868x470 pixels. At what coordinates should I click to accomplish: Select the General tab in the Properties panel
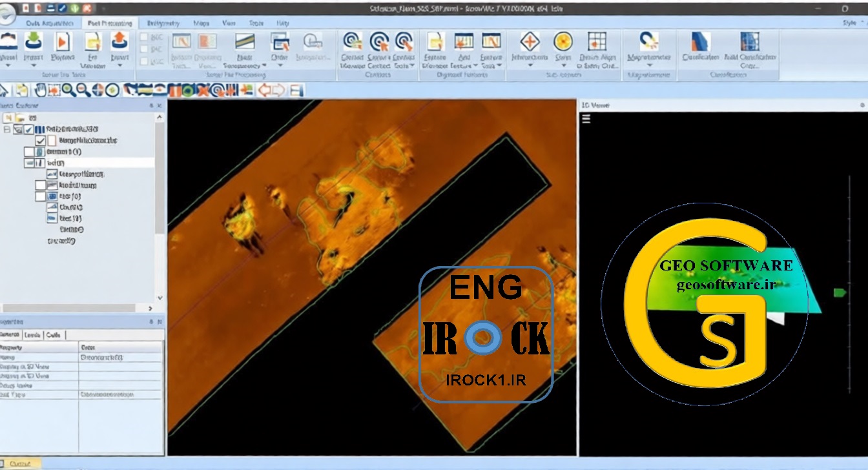(x=10, y=334)
